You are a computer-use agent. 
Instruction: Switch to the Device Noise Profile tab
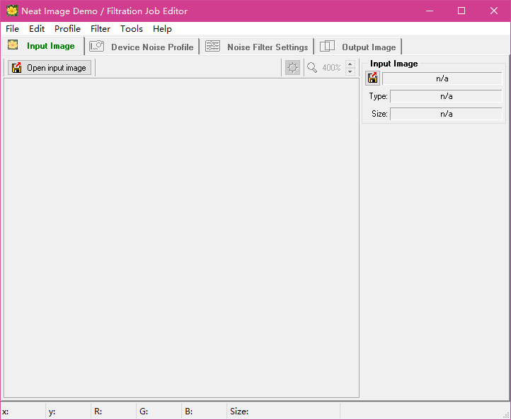click(x=142, y=47)
